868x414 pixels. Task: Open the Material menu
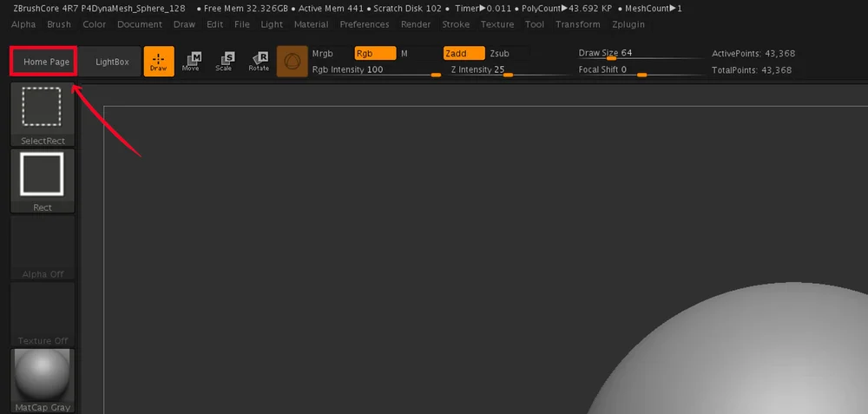pyautogui.click(x=311, y=24)
